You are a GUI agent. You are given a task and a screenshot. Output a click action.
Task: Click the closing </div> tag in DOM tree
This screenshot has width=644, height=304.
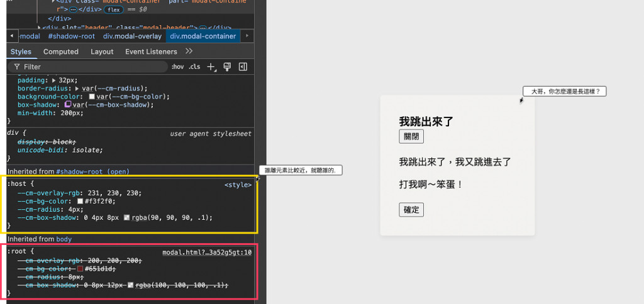point(60,18)
